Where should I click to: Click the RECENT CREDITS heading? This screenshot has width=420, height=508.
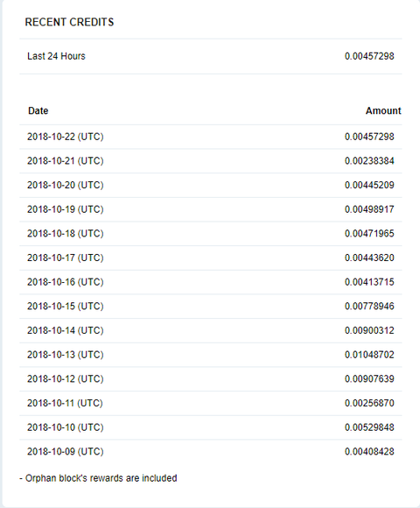(69, 22)
